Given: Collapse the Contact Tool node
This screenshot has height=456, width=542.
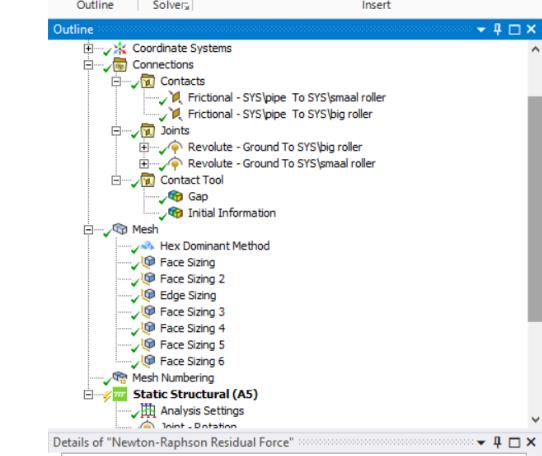Looking at the screenshot, I should (116, 180).
